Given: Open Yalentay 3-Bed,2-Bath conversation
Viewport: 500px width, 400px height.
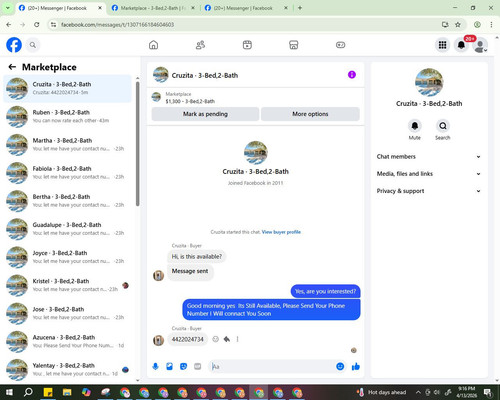Looking at the screenshot, I should 67,369.
